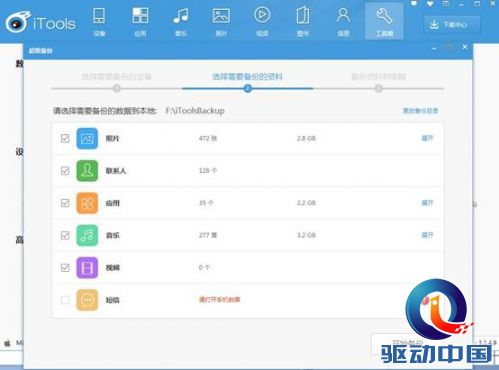Click the blue Photos icon in the backup list
The image size is (499, 370).
87,138
